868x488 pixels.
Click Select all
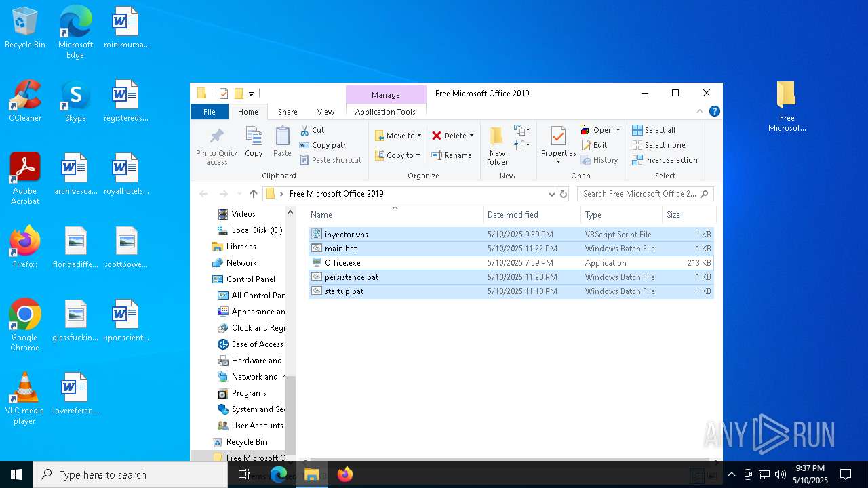pyautogui.click(x=654, y=130)
